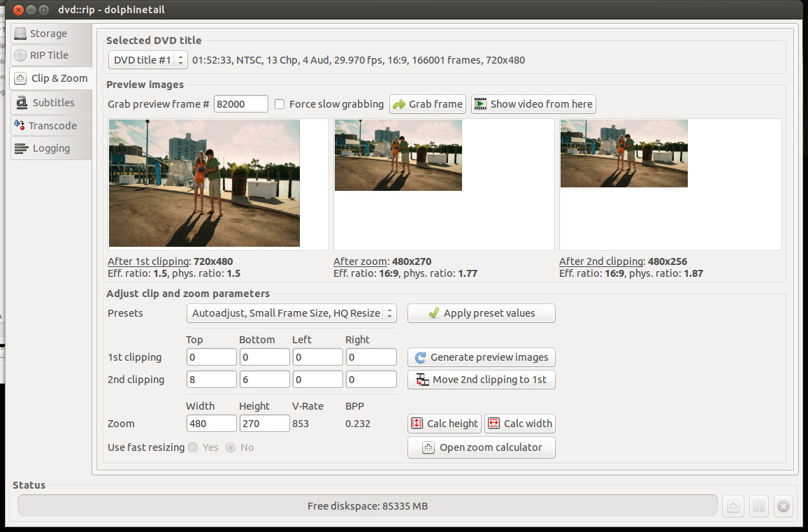The image size is (808, 532).
Task: Select No for fast resizing
Action: click(231, 447)
